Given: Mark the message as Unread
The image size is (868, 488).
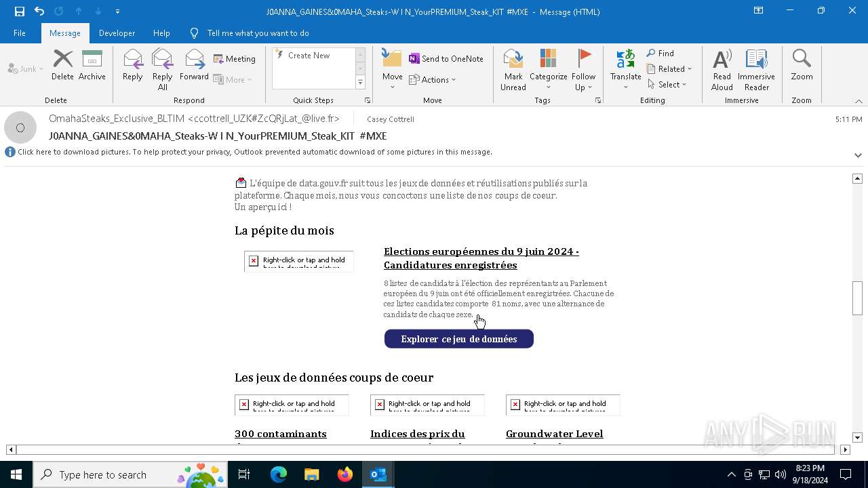Looking at the screenshot, I should click(513, 69).
